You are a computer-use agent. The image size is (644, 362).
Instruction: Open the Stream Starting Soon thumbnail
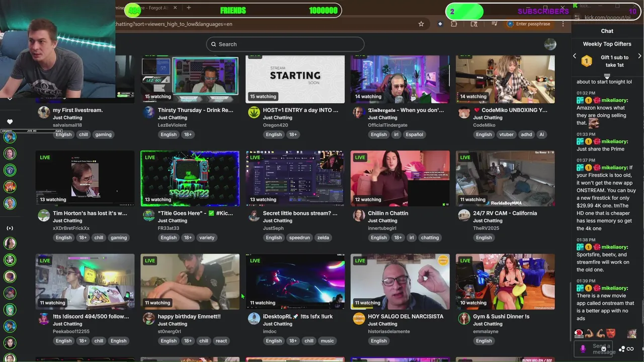coord(295,79)
